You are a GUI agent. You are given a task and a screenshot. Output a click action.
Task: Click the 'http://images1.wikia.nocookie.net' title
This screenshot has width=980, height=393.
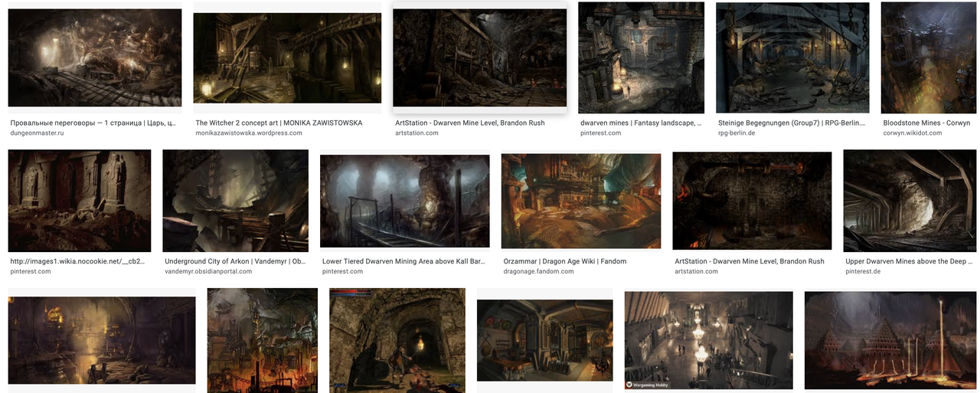(77, 261)
